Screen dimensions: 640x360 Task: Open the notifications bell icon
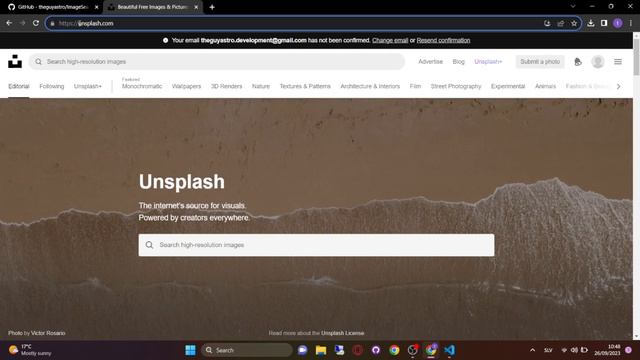coord(578,62)
